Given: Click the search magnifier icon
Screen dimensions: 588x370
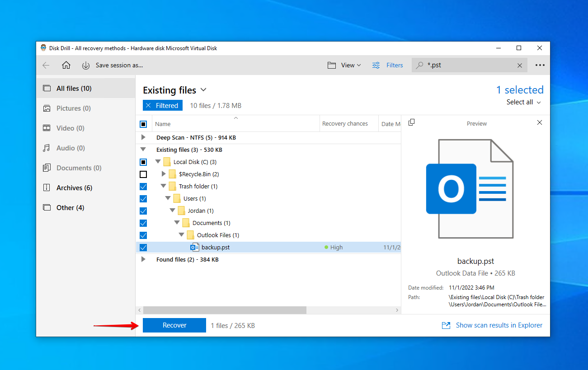Looking at the screenshot, I should point(419,66).
